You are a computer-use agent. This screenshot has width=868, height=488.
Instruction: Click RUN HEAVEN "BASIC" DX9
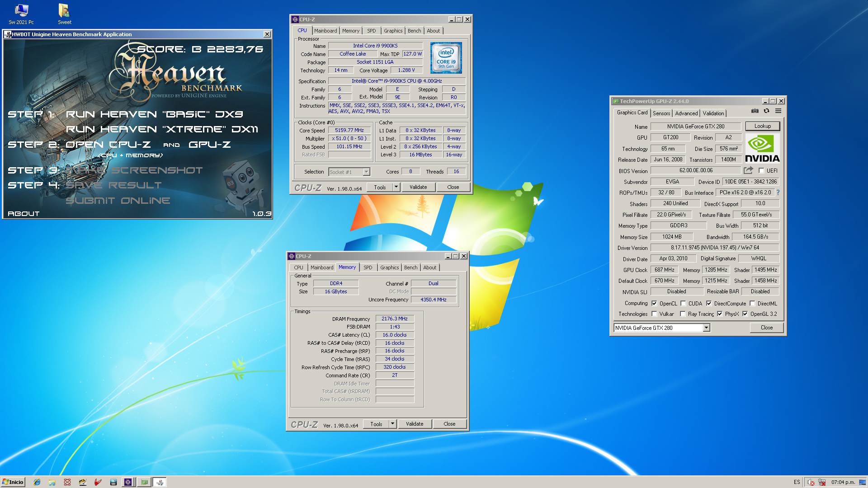point(154,114)
